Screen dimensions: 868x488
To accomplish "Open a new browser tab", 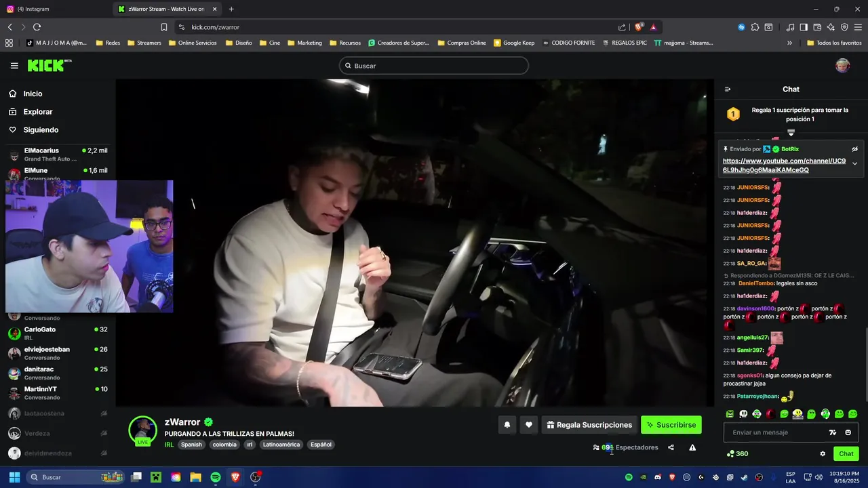I will 231,9.
